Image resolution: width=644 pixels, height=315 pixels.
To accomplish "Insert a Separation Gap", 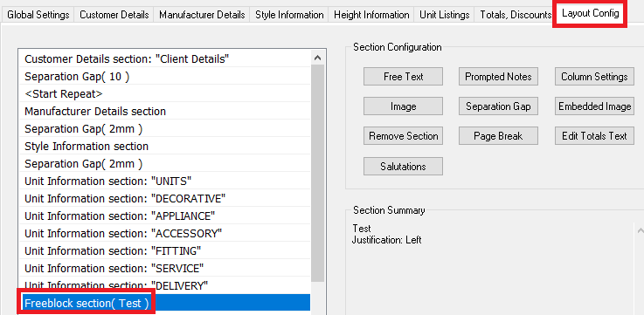I will coord(498,106).
